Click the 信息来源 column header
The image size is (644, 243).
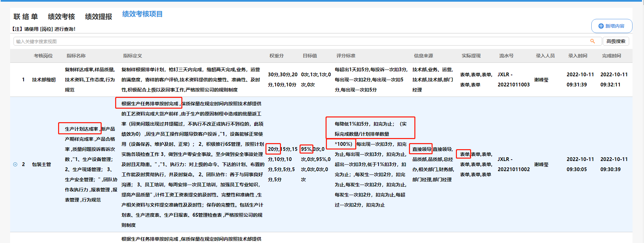point(423,56)
